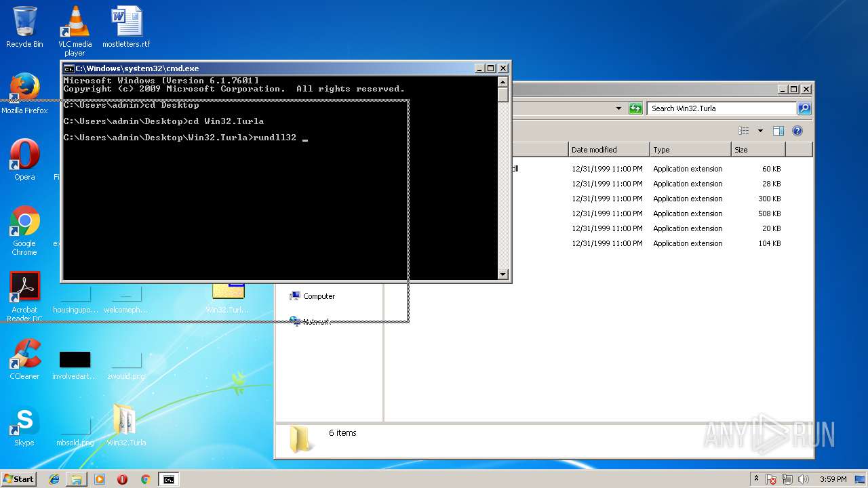
Task: Open Explorer address bar history dropdown
Action: [618, 108]
